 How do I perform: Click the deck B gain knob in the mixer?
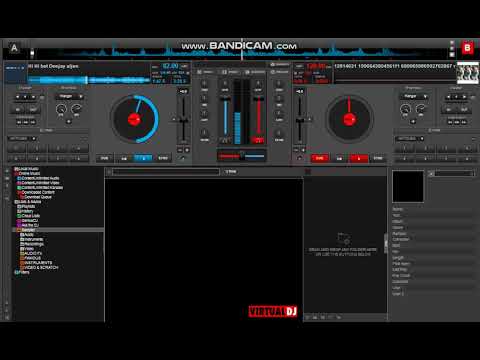click(258, 84)
